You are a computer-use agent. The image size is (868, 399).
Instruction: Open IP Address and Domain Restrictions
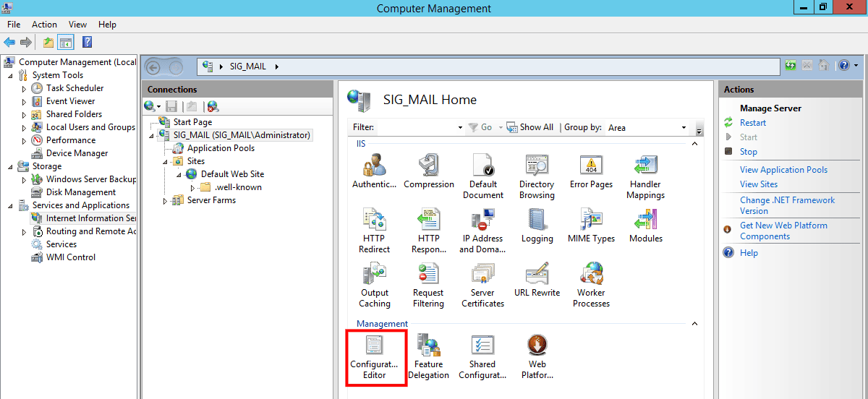pos(482,231)
